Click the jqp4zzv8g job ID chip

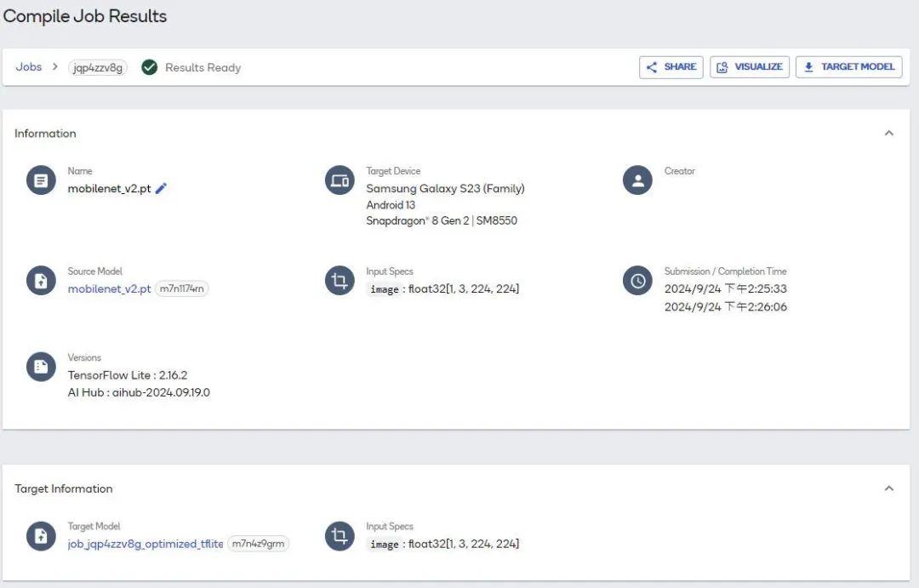tap(98, 67)
